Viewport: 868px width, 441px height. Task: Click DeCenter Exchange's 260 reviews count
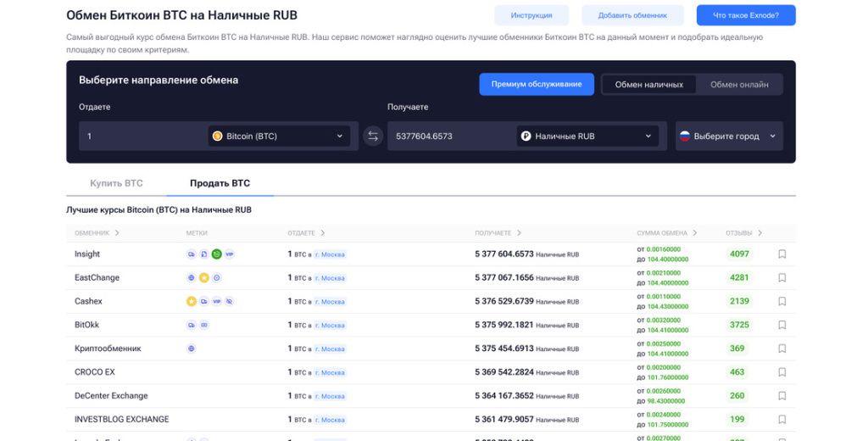tap(737, 396)
